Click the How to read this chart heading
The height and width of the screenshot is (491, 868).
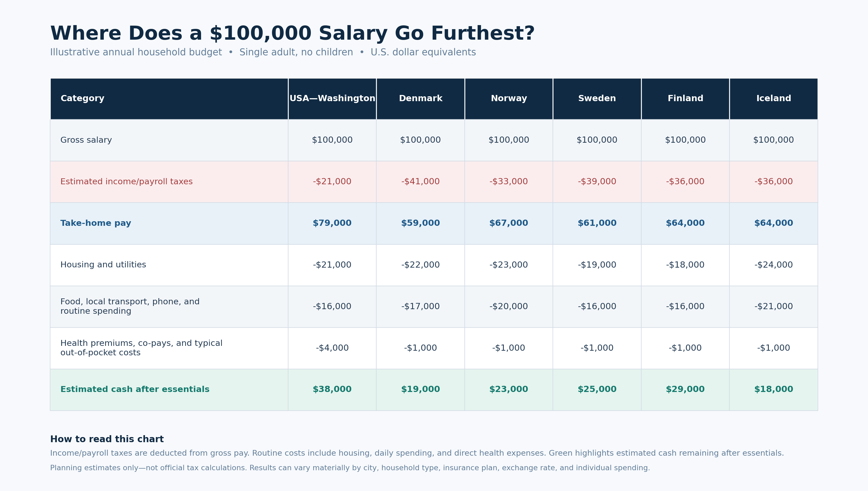107,439
